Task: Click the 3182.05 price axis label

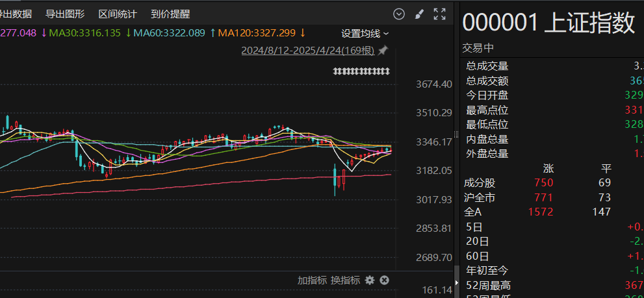Action: 433,171
